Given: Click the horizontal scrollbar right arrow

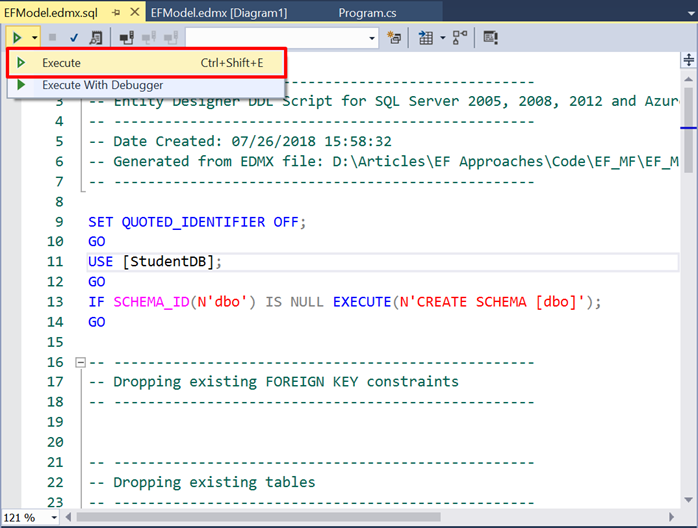Looking at the screenshot, I should click(x=672, y=517).
